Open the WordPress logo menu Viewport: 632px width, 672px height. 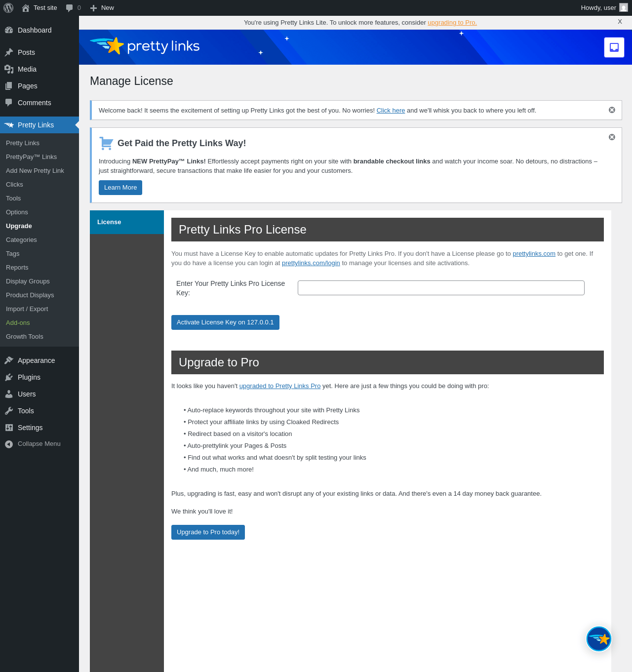point(8,8)
